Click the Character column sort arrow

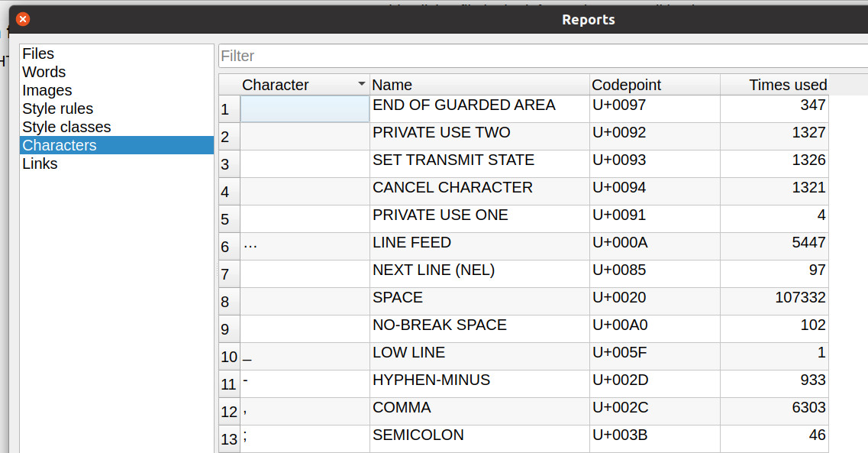[361, 84]
